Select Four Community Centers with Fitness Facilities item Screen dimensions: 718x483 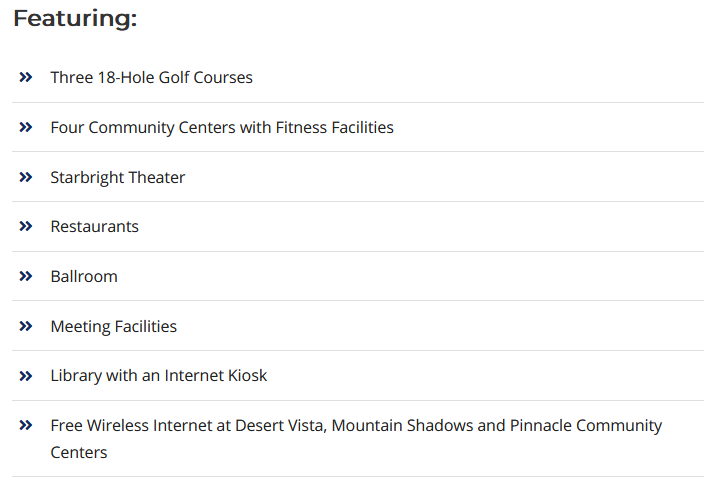tap(222, 127)
